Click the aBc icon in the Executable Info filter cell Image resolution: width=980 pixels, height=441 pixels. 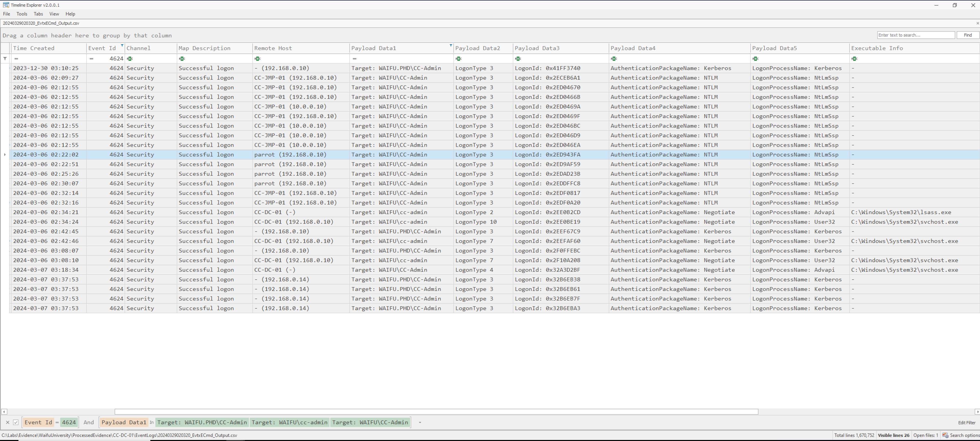(x=854, y=58)
